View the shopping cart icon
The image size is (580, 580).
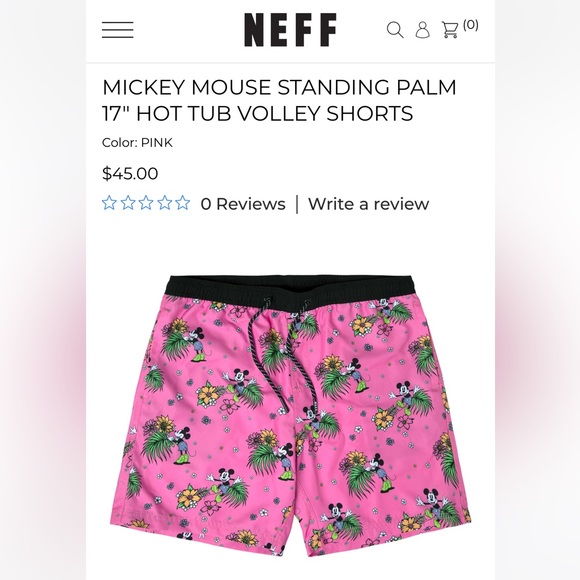(450, 30)
